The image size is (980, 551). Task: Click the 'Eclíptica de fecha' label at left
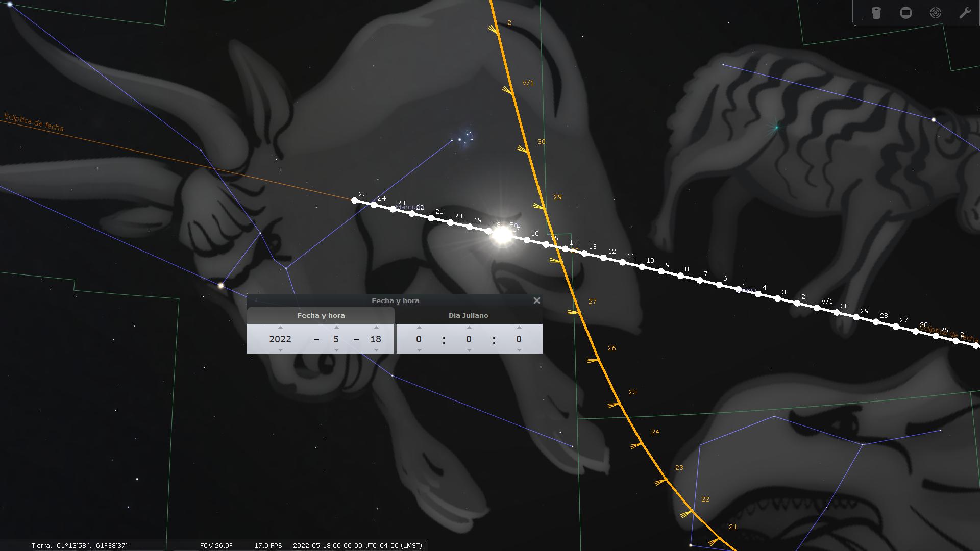click(34, 122)
